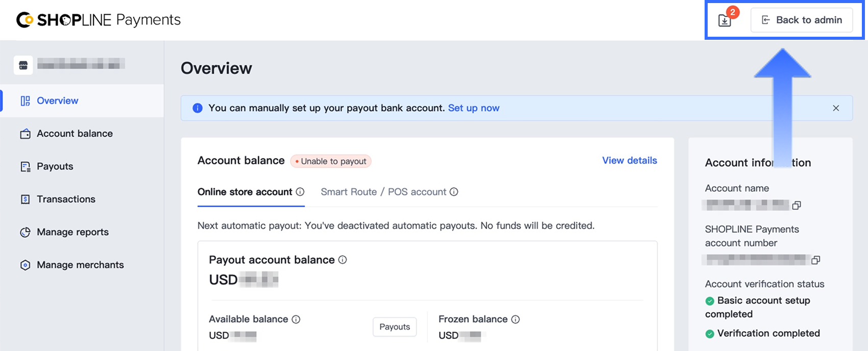Image resolution: width=868 pixels, height=351 pixels.
Task: Show info tooltip for Frozen balance
Action: [516, 319]
